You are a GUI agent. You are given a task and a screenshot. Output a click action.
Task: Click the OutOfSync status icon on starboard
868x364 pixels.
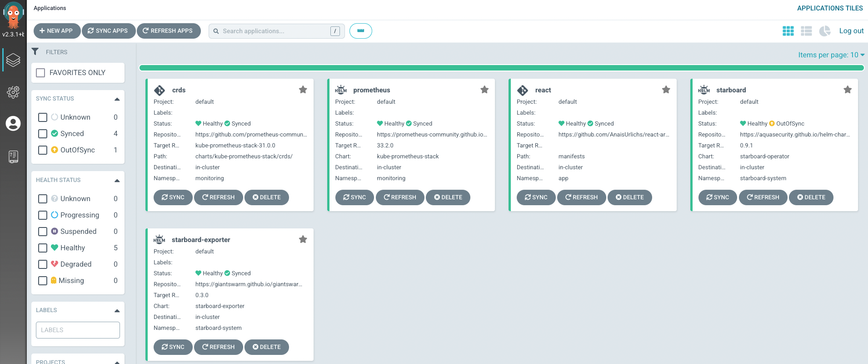(772, 123)
